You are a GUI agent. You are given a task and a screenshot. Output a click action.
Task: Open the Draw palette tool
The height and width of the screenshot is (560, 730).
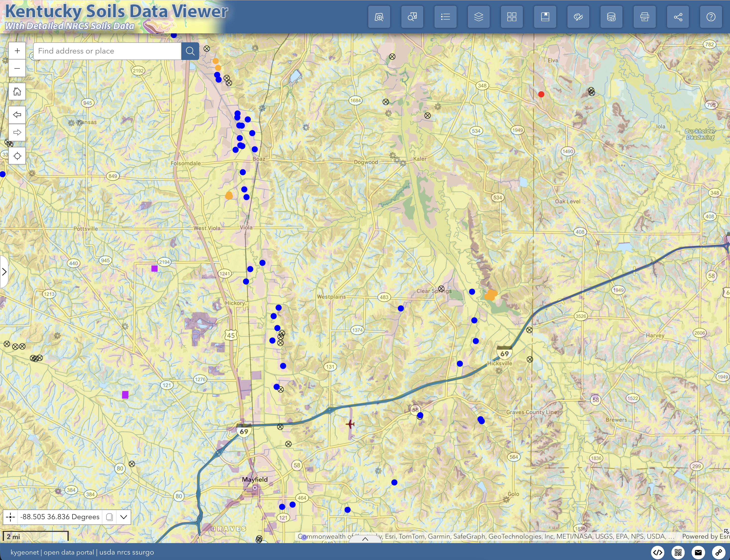point(578,17)
